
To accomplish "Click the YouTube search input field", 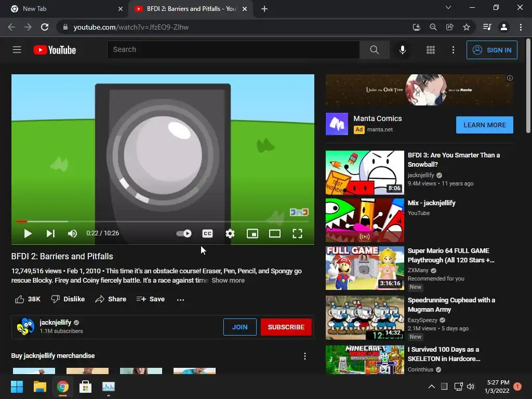I will [x=233, y=50].
